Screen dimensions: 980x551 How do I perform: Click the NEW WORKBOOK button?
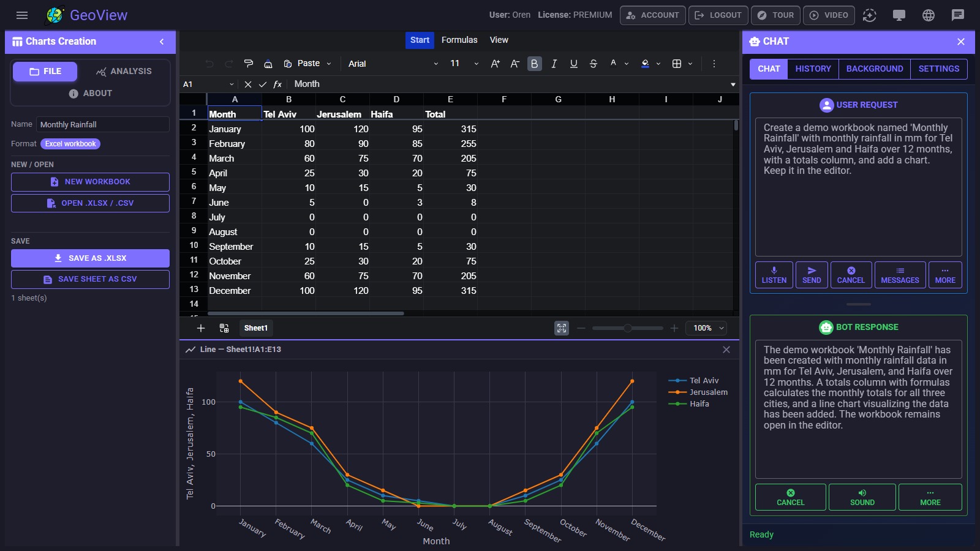(x=90, y=182)
